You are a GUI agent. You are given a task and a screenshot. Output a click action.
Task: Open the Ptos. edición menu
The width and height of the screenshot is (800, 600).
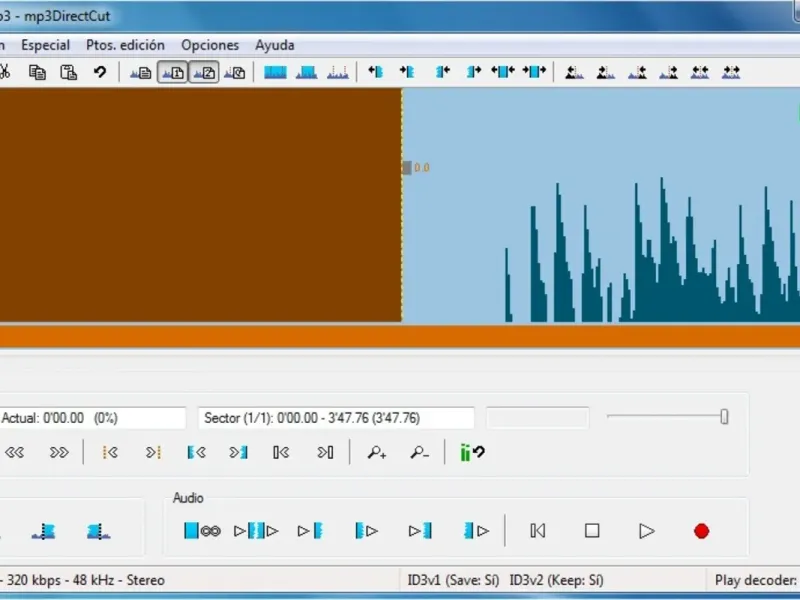pos(125,45)
